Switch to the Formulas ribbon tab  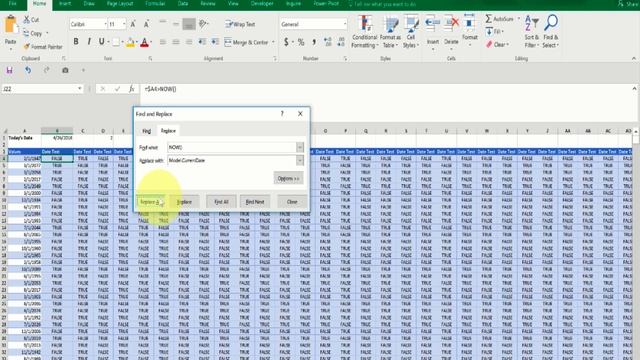click(155, 4)
